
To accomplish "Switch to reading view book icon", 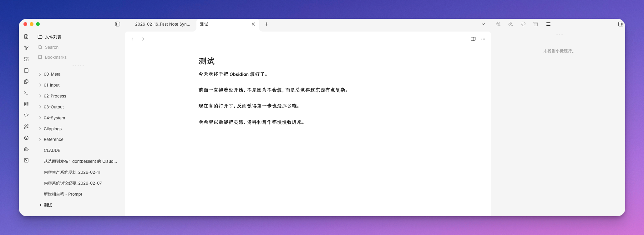I will click(473, 39).
